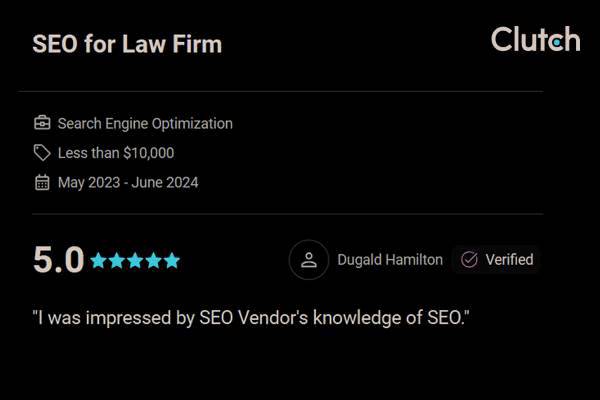Click the Verified label text
The image size is (600, 400).
tap(509, 260)
